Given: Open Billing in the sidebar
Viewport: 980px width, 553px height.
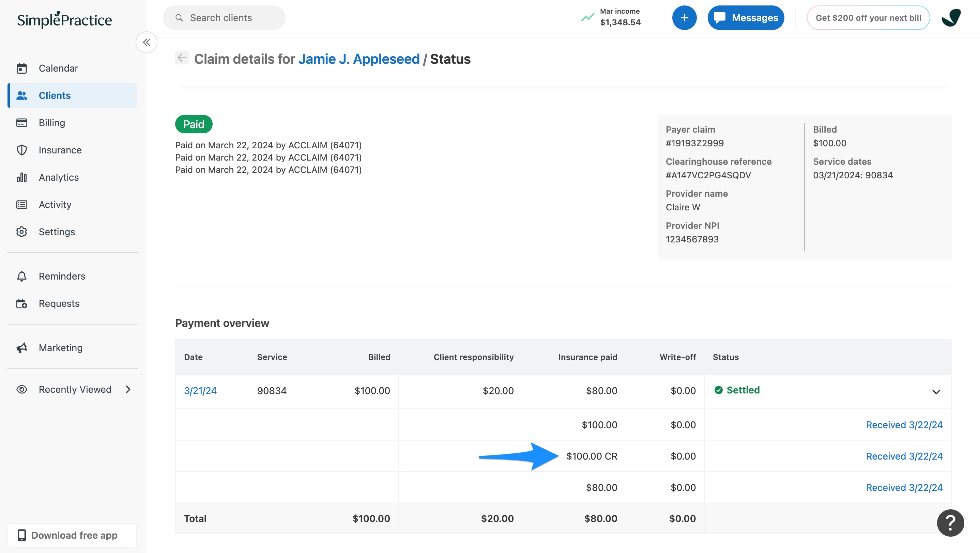Looking at the screenshot, I should (x=72, y=122).
